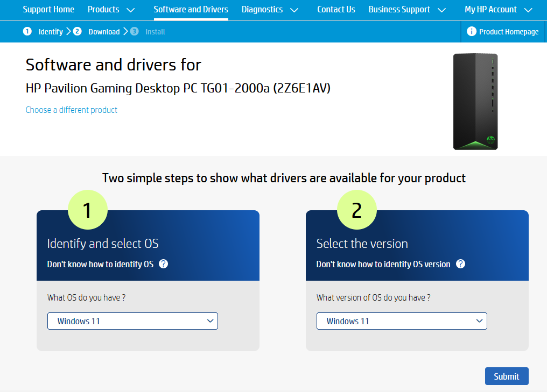The height and width of the screenshot is (392, 547).
Task: Select Contact Us in the navigation bar
Action: (x=336, y=9)
